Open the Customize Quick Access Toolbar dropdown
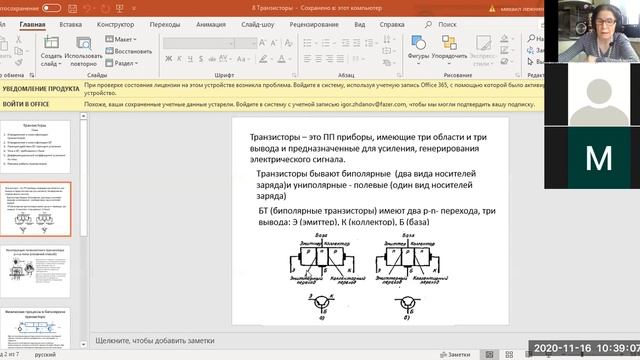Screen dimensions: 640x360 (x=134, y=8)
